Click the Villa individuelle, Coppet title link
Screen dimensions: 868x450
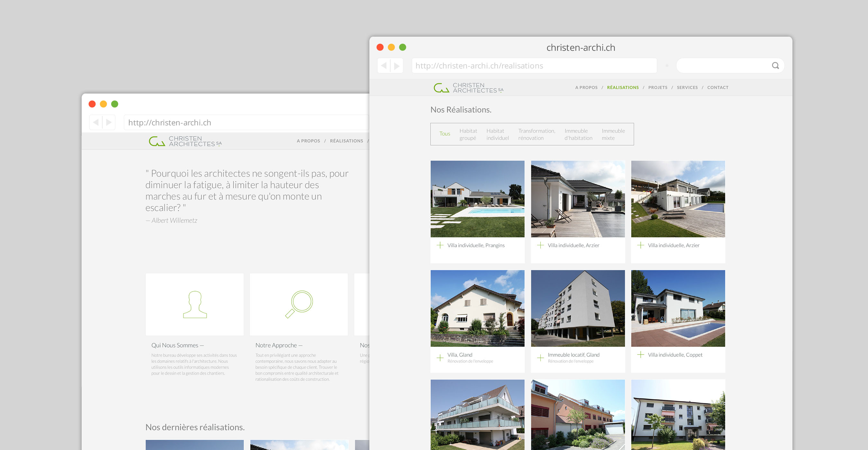675,355
